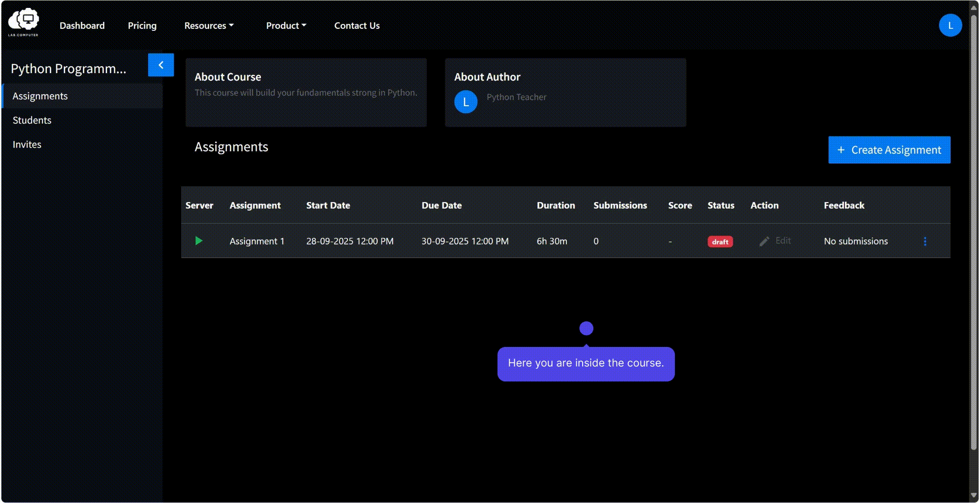
Task: Open the Pricing page
Action: tap(142, 26)
